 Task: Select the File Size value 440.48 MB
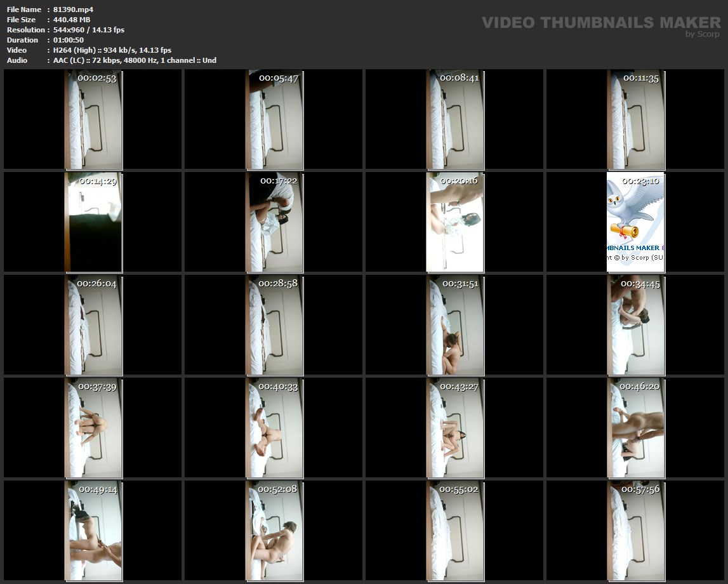pyautogui.click(x=72, y=20)
